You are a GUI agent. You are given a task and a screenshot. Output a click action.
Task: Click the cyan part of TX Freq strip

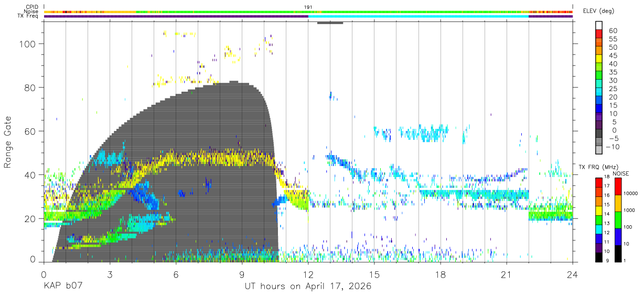418,16
